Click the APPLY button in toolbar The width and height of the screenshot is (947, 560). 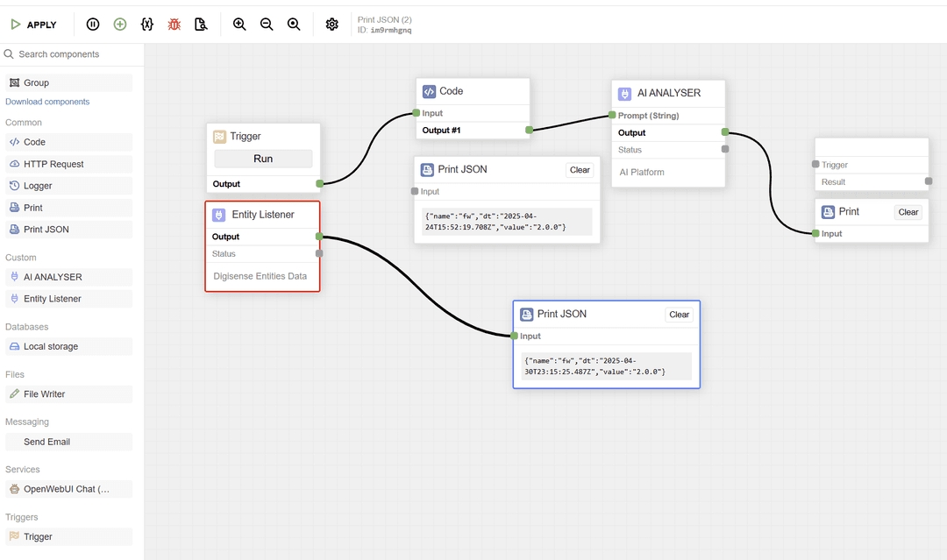[x=34, y=25]
